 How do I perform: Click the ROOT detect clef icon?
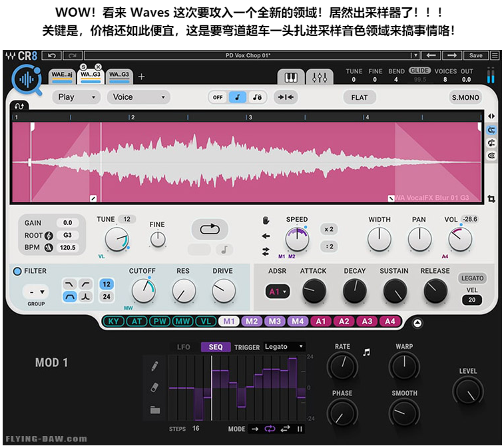(49, 236)
